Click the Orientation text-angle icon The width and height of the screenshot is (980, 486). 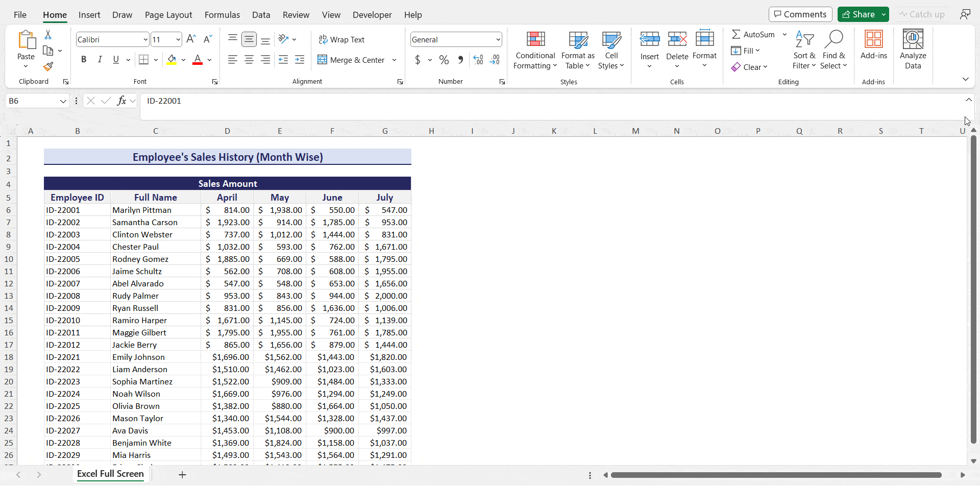pos(284,39)
